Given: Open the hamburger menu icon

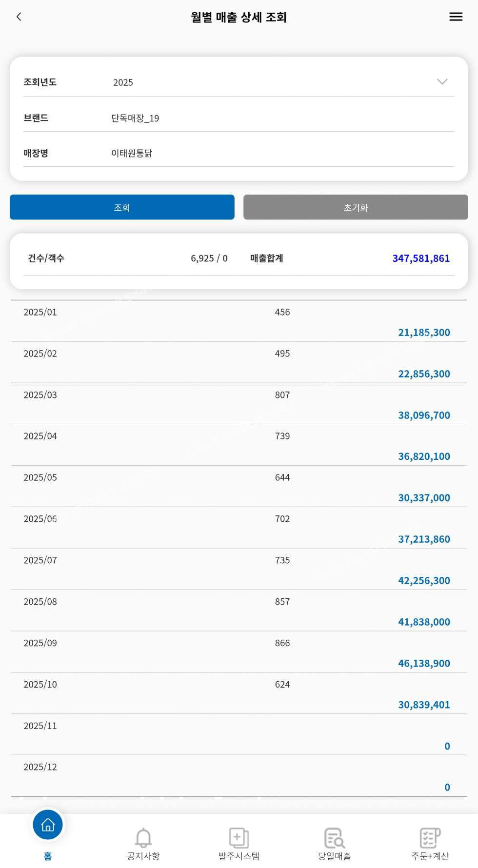Looking at the screenshot, I should (x=456, y=17).
